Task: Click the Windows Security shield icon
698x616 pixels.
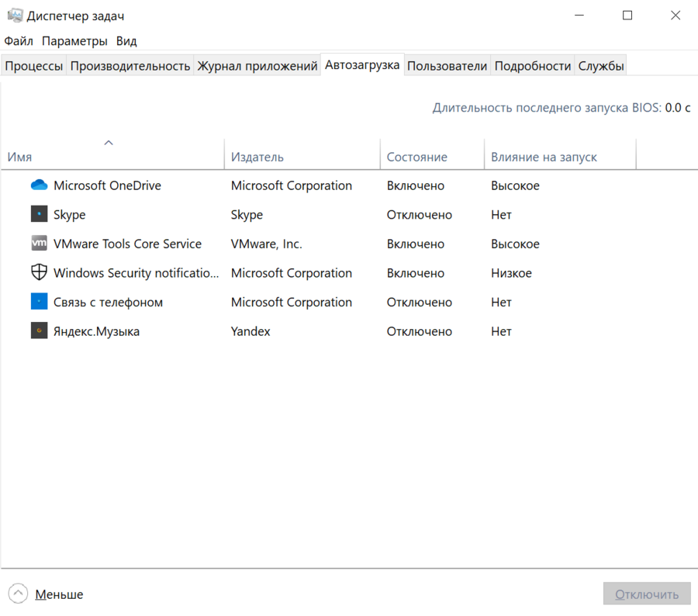Action: pyautogui.click(x=39, y=272)
